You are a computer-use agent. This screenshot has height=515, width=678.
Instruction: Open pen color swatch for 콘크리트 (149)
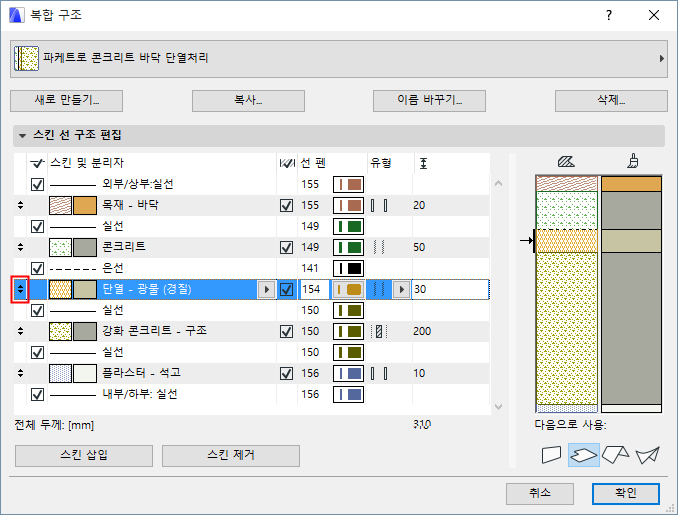[x=348, y=247]
